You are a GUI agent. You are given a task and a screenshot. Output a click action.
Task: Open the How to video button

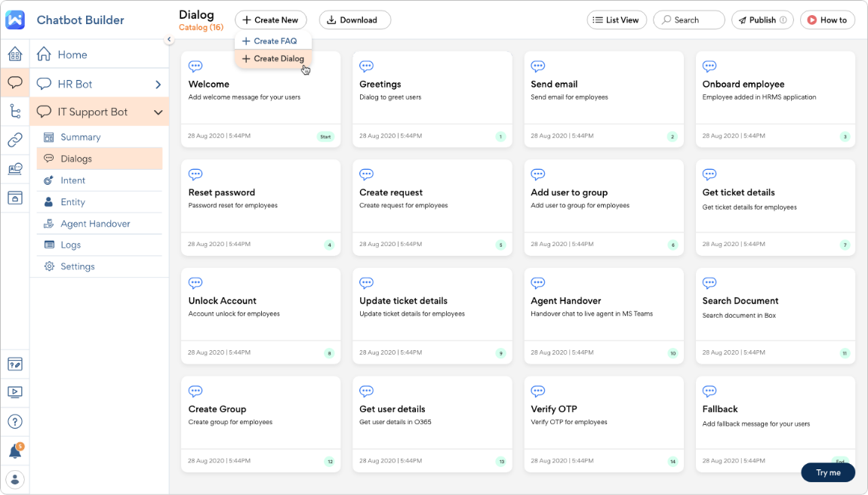827,20
